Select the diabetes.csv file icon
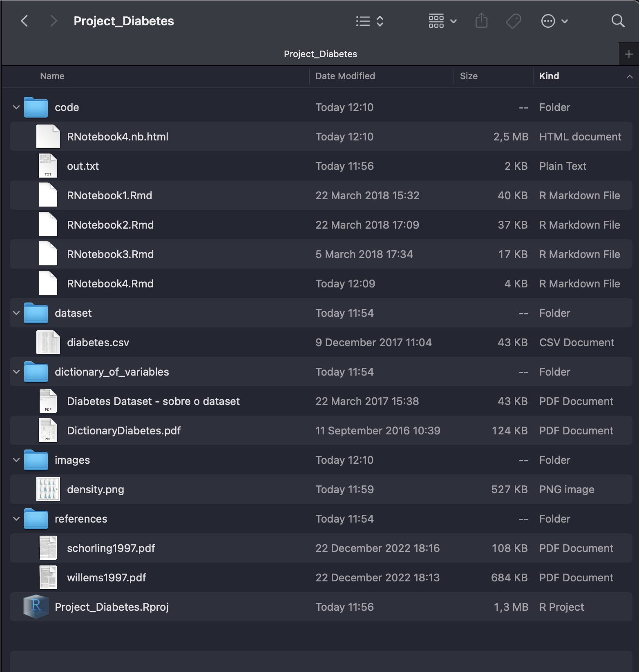Screen dimensions: 639x672 48,342
